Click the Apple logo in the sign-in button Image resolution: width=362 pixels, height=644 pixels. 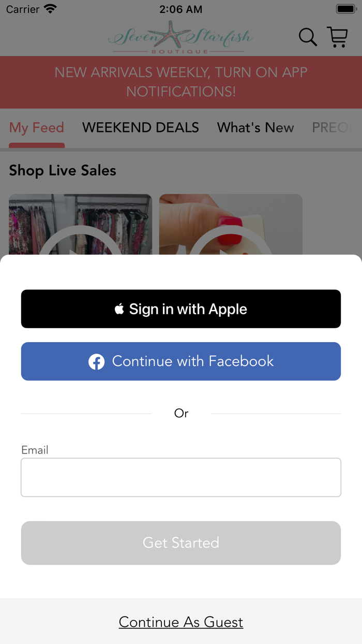[119, 309]
